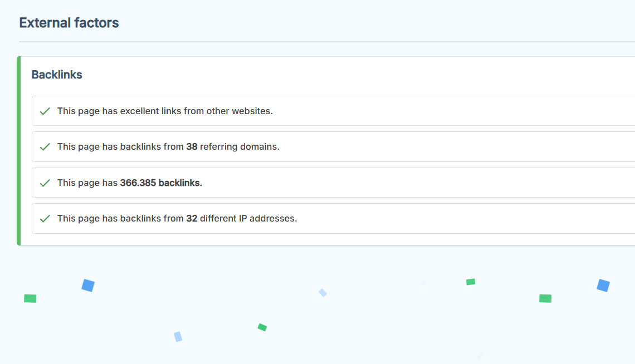
Task: Click the different IP addresses text
Action: [x=248, y=219]
